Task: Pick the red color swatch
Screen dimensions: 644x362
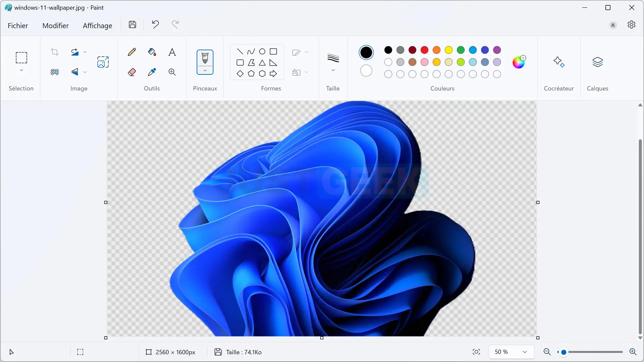Action: point(425,50)
